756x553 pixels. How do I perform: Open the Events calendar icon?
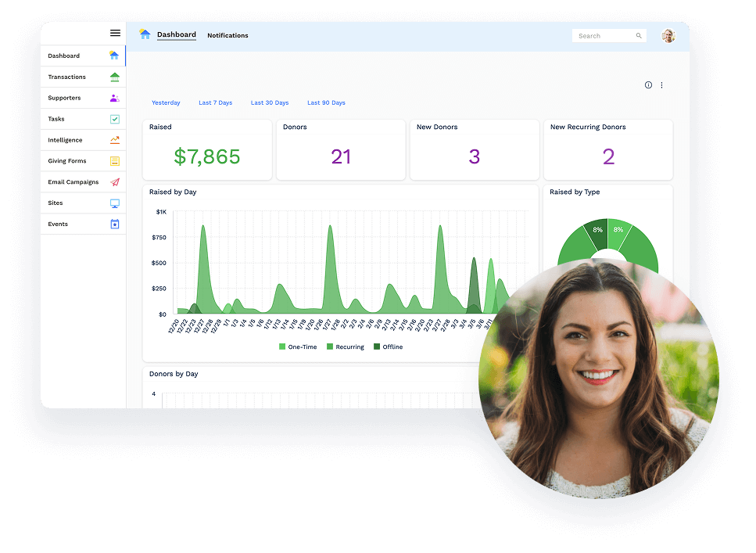[114, 224]
